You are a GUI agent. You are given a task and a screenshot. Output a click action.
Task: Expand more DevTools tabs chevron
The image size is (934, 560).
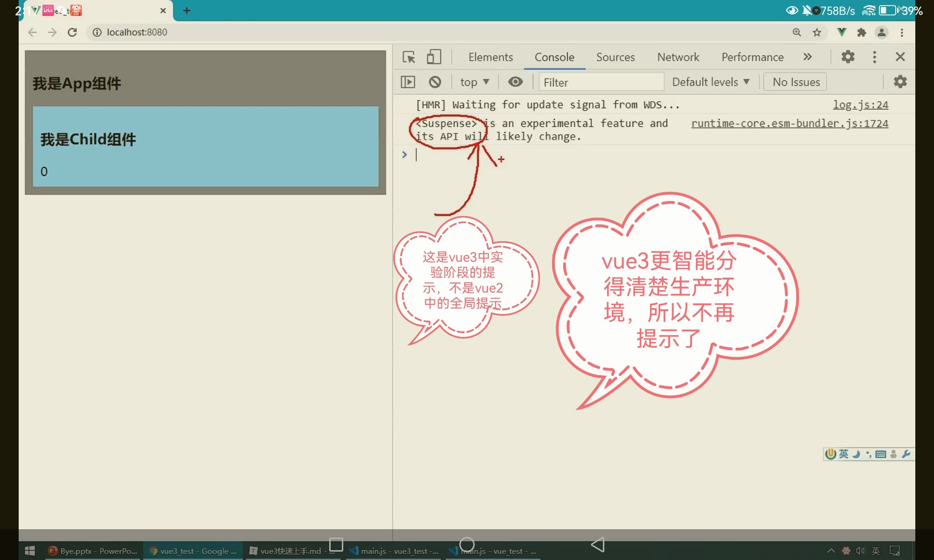(807, 57)
